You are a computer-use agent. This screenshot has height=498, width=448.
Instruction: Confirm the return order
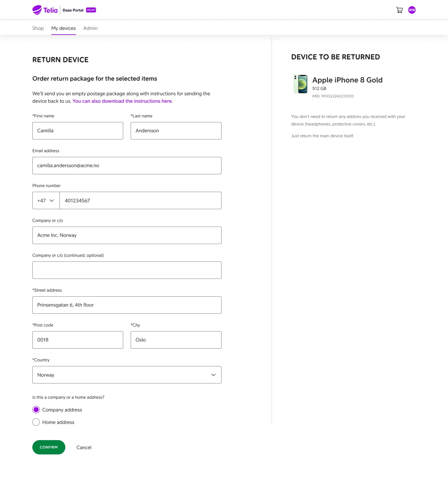[x=49, y=447]
